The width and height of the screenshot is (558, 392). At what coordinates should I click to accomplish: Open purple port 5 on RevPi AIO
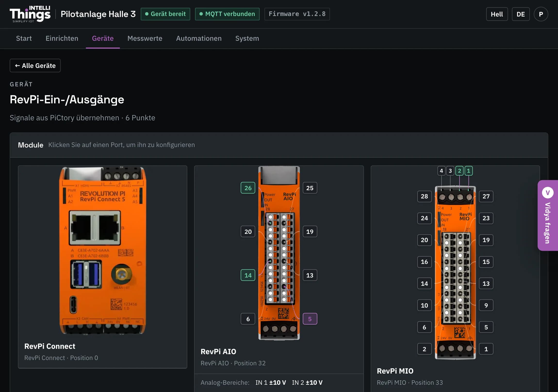tap(310, 319)
